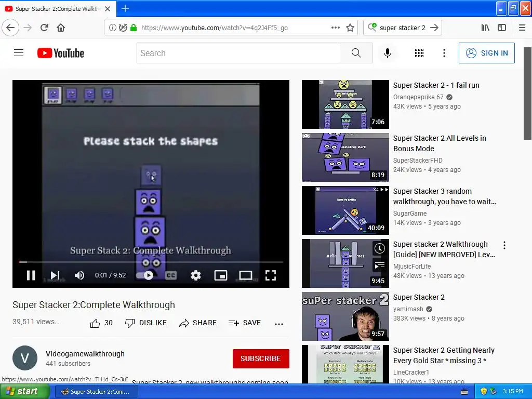Toggle the autoplay switch
The width and height of the screenshot is (532, 399).
[144, 275]
